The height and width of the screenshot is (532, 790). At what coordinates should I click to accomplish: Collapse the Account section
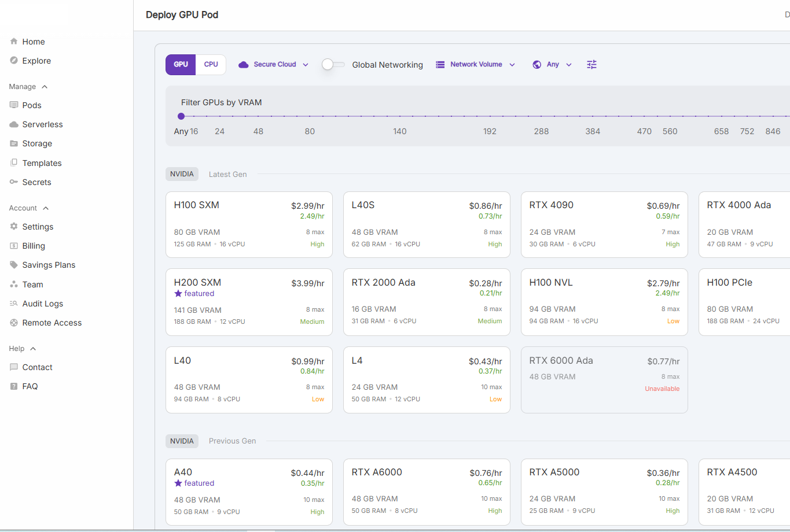[29, 208]
